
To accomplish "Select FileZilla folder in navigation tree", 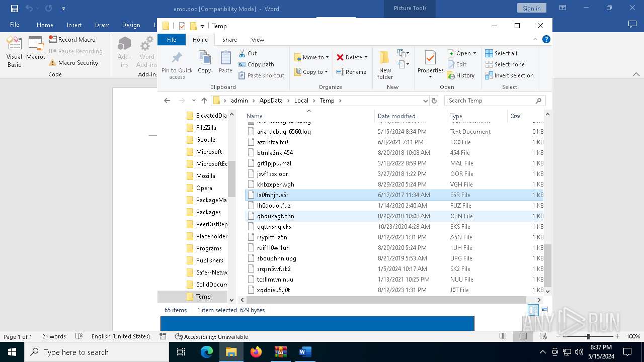I will pos(206,128).
